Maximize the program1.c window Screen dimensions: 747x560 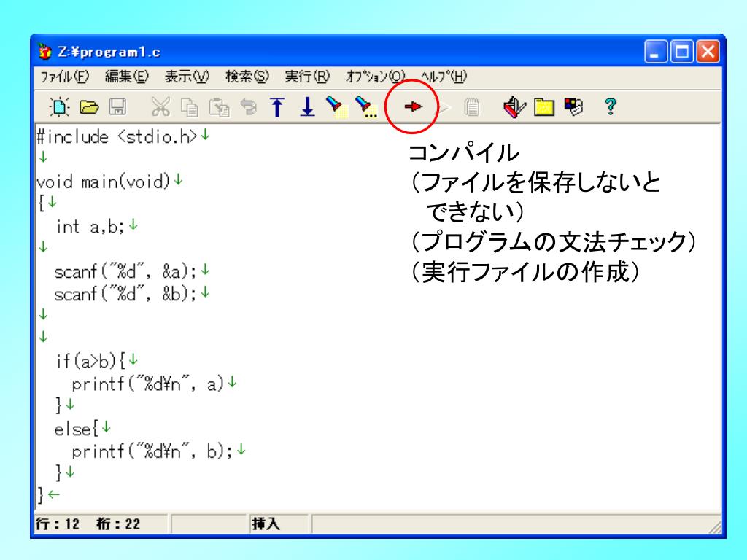[x=682, y=52]
